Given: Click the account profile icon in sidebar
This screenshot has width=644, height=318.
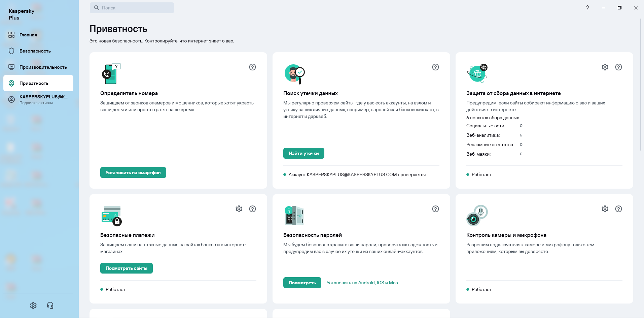Looking at the screenshot, I should pyautogui.click(x=11, y=99).
